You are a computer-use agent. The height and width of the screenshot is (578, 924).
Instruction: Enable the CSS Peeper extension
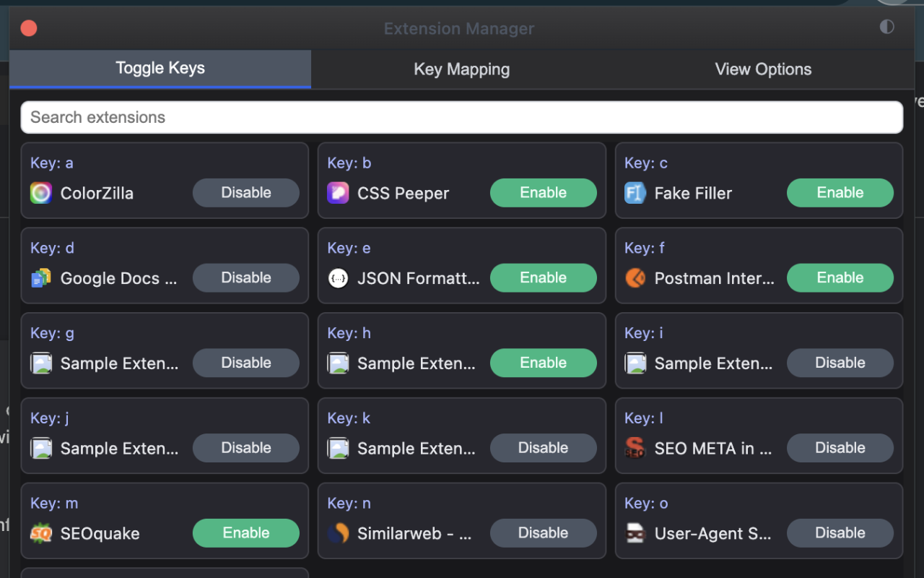[544, 193]
